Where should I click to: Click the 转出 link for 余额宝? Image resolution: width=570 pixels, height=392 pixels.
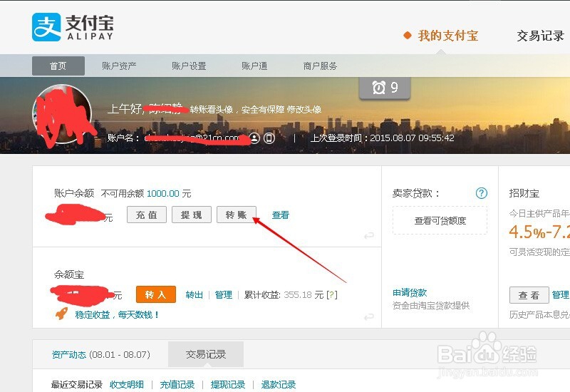pos(194,294)
